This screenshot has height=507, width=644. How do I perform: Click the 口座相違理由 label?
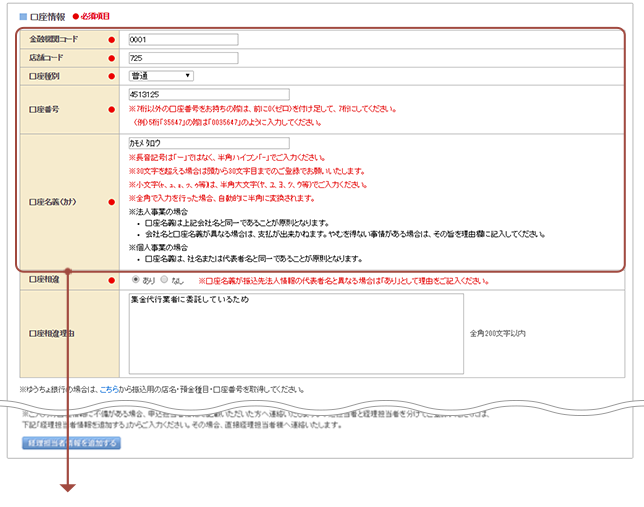pos(52,334)
